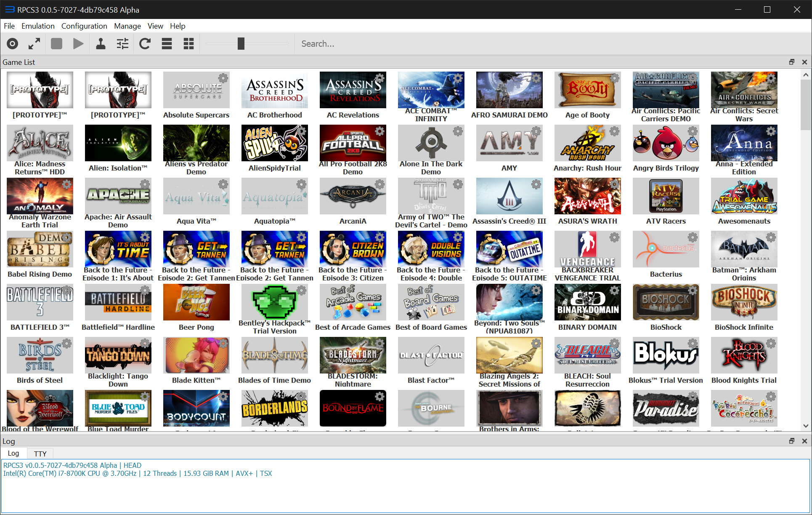812x515 pixels.
Task: Open the Manage menu
Action: [127, 26]
